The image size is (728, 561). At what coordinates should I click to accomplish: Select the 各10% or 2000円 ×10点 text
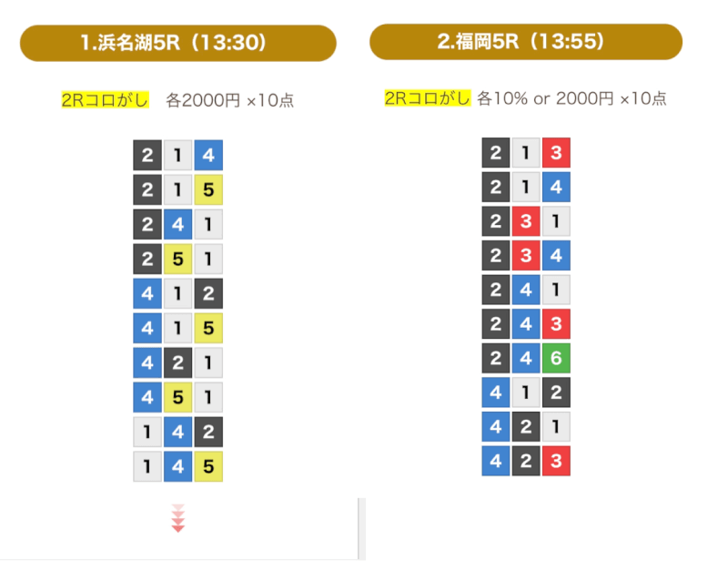(571, 98)
